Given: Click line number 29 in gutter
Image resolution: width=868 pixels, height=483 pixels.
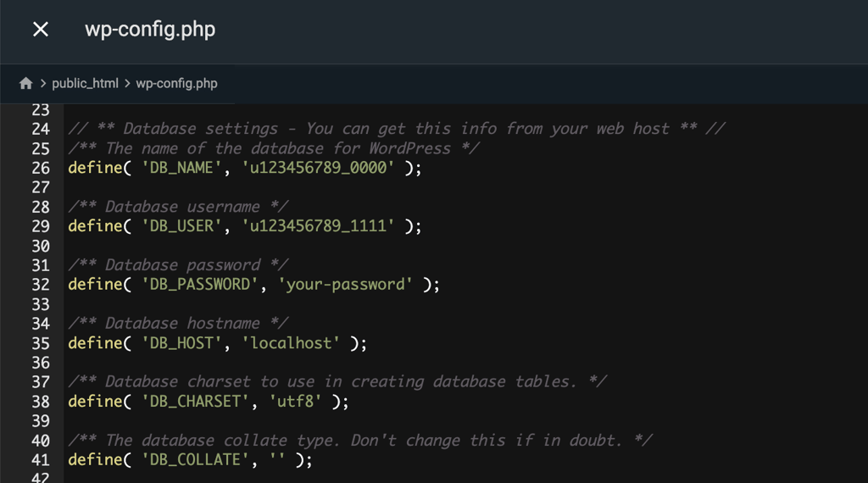Looking at the screenshot, I should 41,226.
